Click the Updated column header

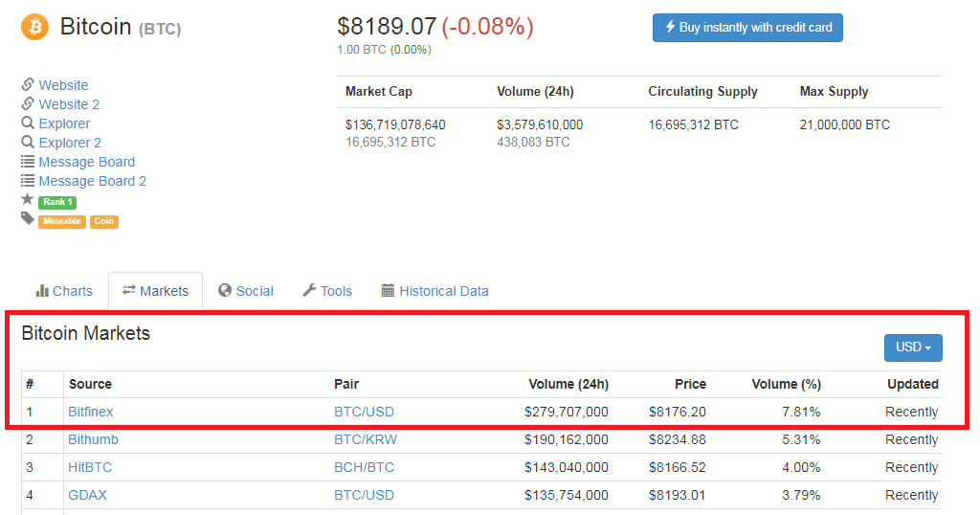[912, 384]
